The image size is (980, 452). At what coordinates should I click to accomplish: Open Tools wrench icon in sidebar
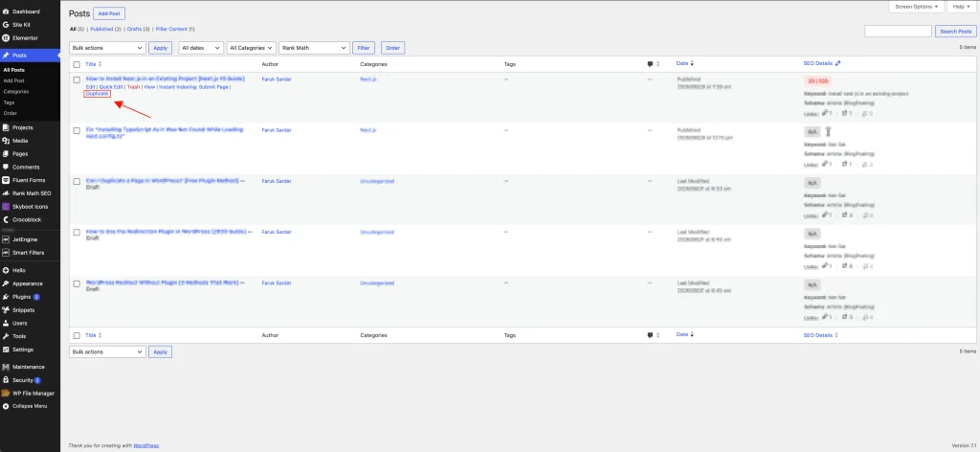coord(6,336)
